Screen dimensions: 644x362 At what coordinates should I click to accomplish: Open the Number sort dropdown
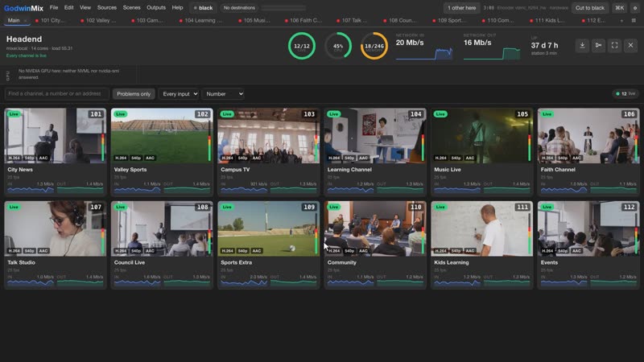(x=223, y=94)
